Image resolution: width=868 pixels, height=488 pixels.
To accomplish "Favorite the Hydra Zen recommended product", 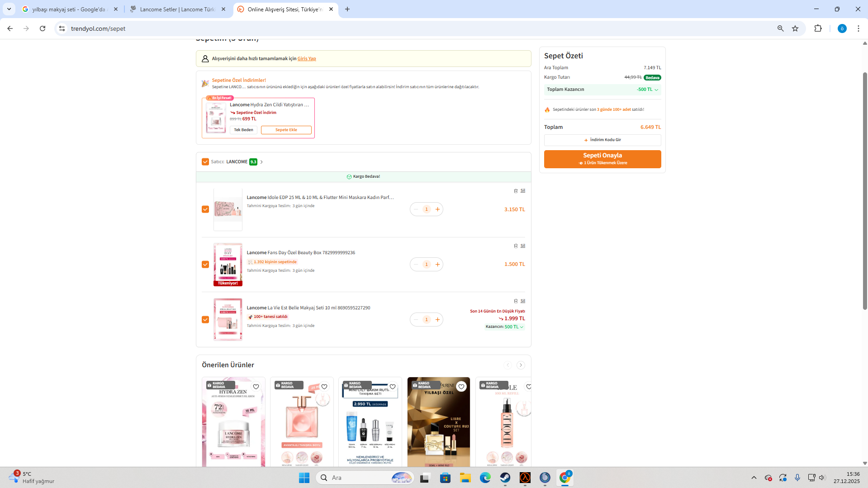I will pyautogui.click(x=256, y=387).
